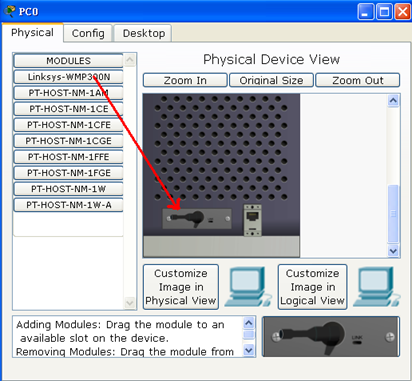Click the Zoom Out button

(x=358, y=80)
